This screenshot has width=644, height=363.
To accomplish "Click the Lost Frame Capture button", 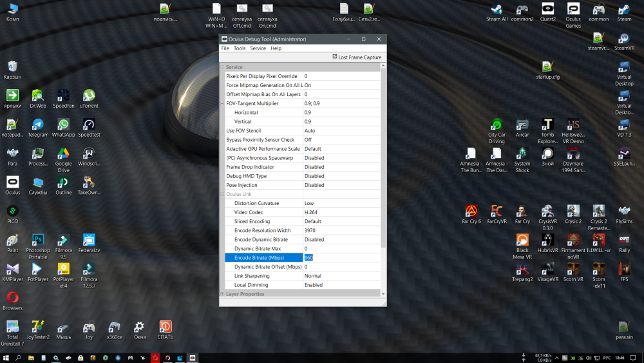I will click(357, 57).
